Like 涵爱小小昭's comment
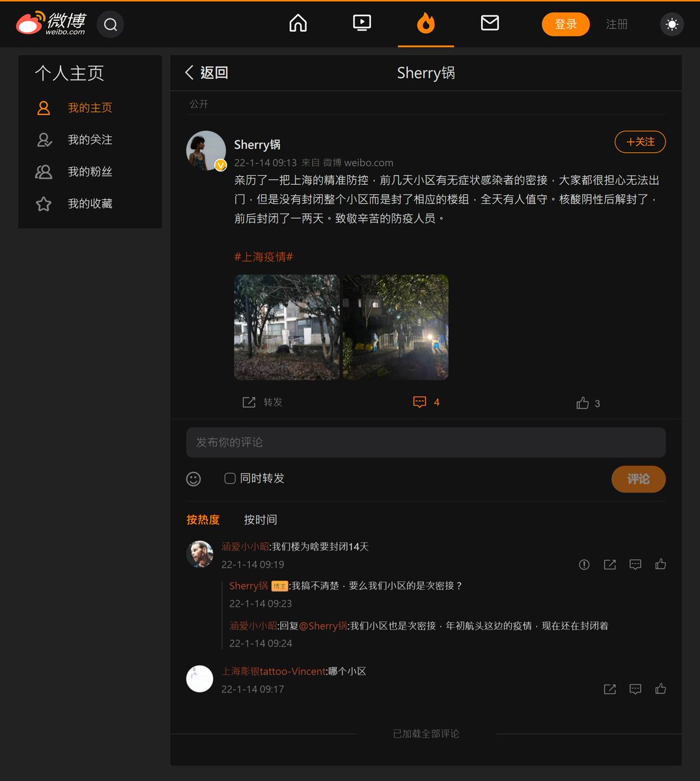This screenshot has height=781, width=700. (x=660, y=564)
